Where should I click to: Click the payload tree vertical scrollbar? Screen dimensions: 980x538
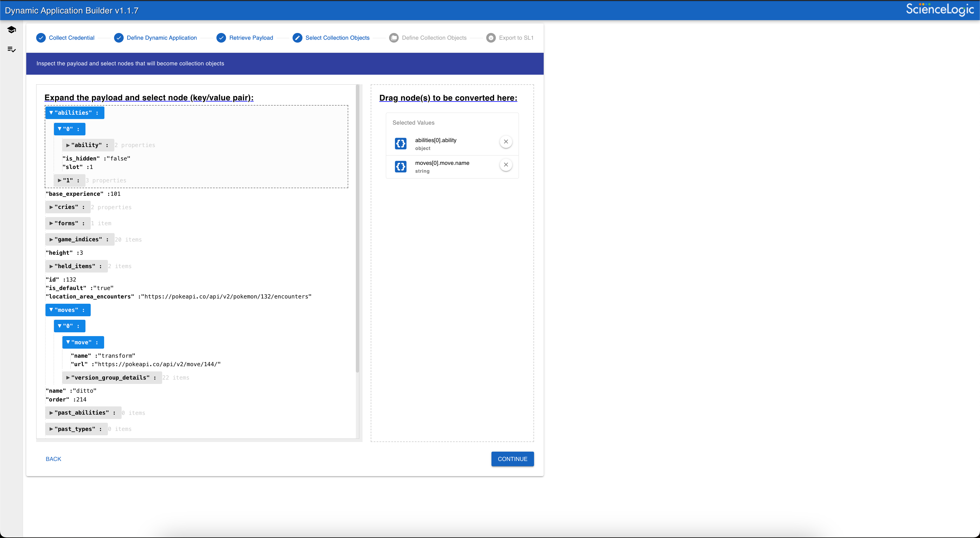point(357,228)
